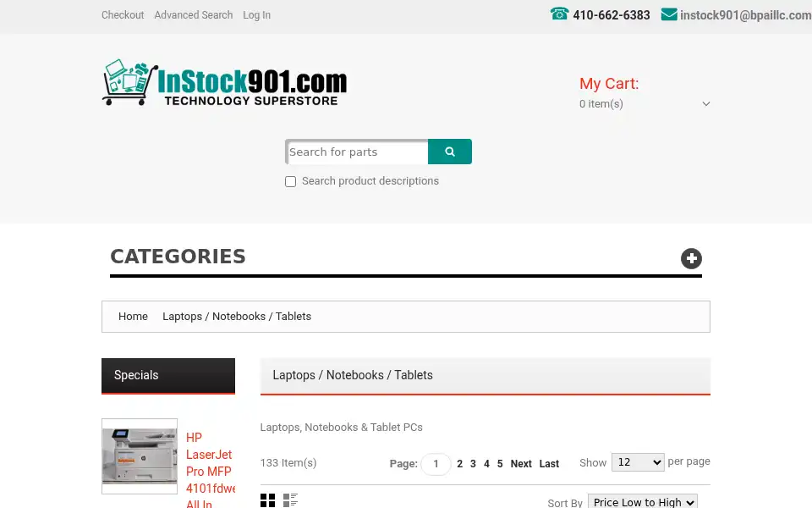
Task: Click the 0 item(s) cart text
Action: point(601,103)
